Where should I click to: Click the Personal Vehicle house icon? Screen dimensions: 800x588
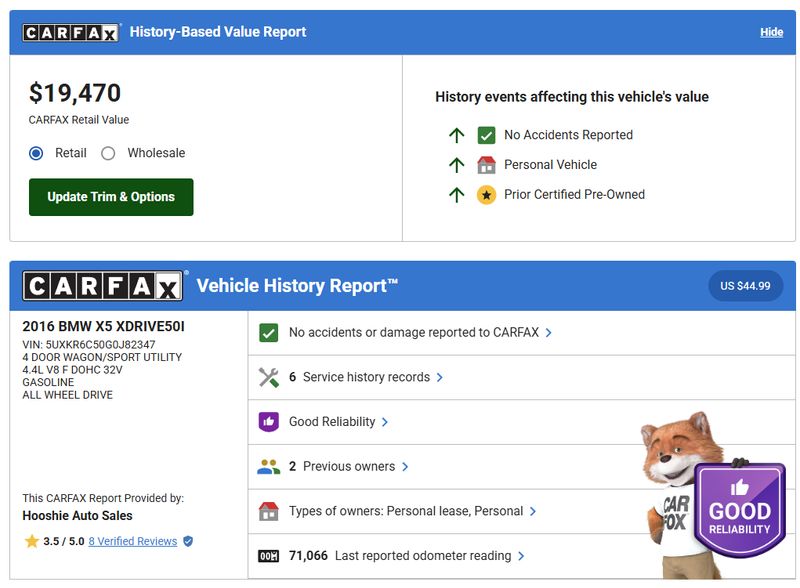pos(486,165)
